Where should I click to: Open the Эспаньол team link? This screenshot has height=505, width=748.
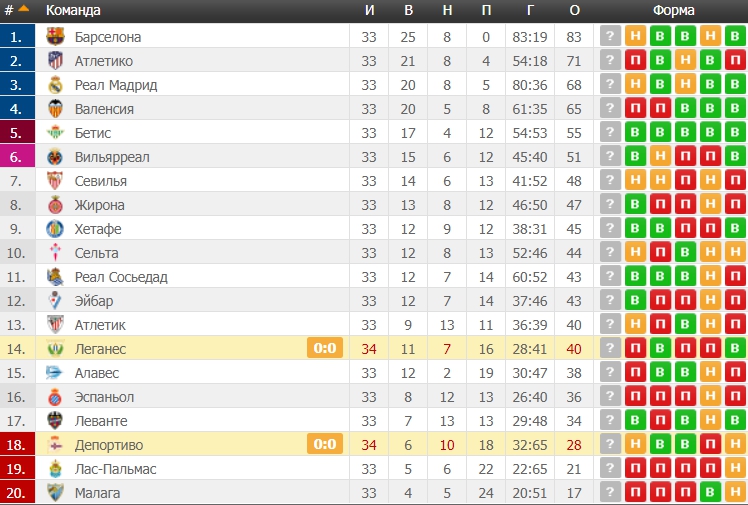point(104,397)
